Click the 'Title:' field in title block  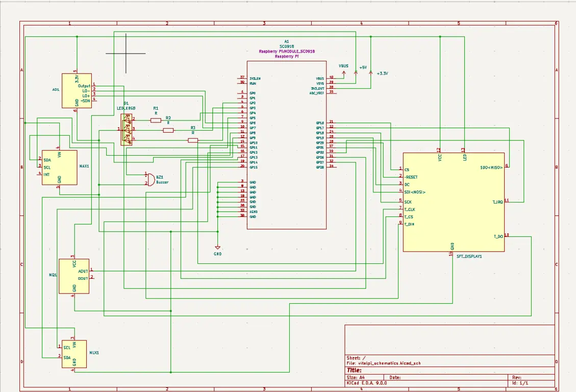pyautogui.click(x=354, y=371)
